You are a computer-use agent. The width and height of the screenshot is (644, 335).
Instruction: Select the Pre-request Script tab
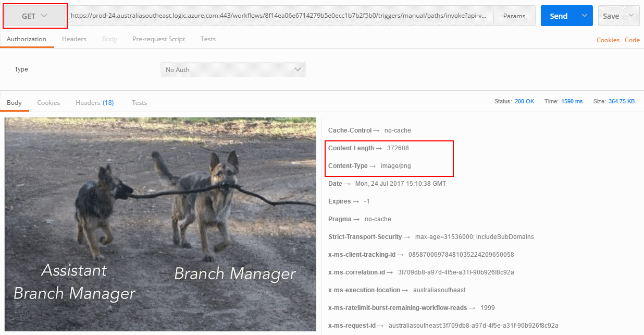(x=158, y=39)
